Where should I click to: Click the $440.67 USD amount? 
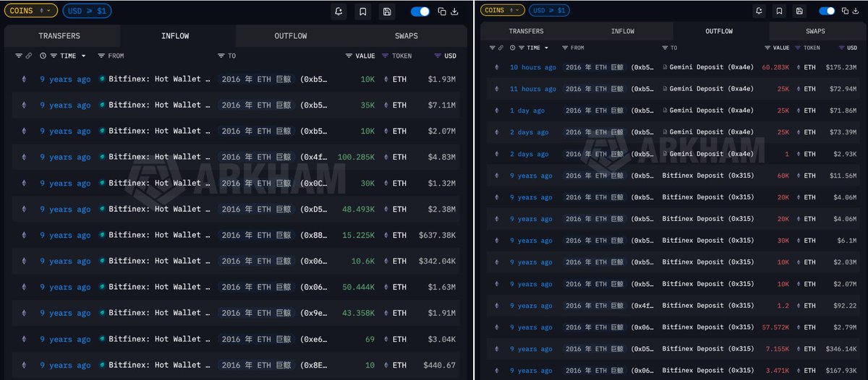click(440, 365)
